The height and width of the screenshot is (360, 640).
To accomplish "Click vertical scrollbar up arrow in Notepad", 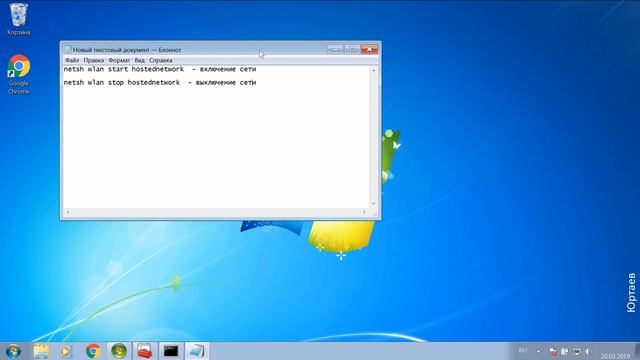I will (373, 70).
